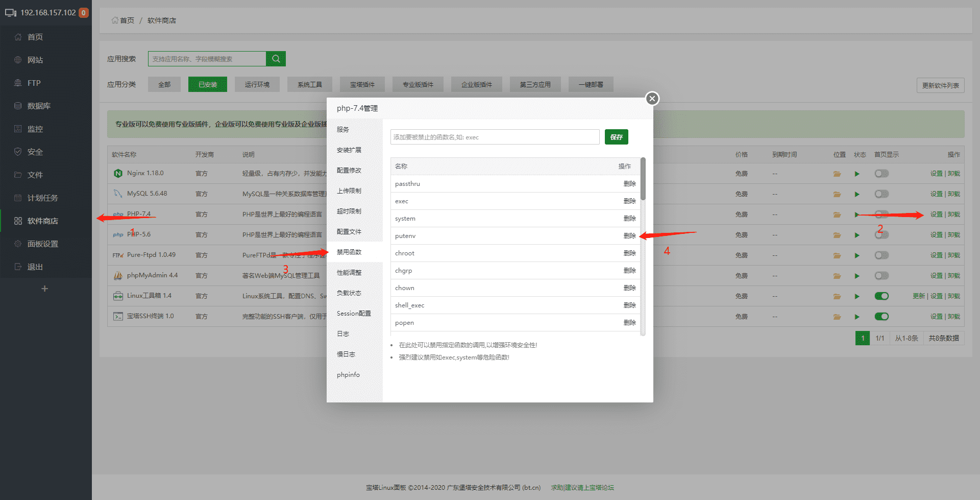Screen dimensions: 980x500
Task: Filter apps by 第三方应用 category
Action: (535, 84)
